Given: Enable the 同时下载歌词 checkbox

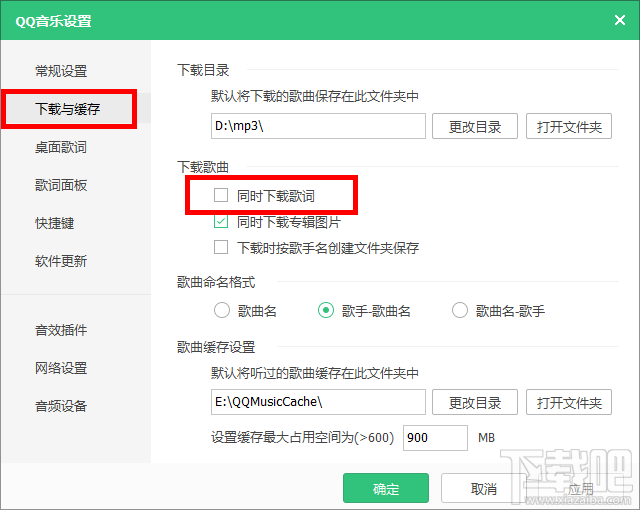Looking at the screenshot, I should 221,195.
